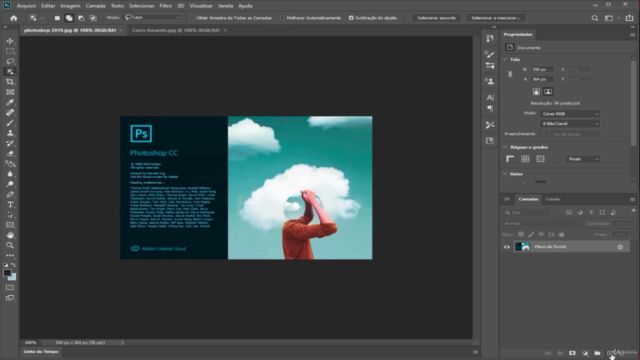This screenshot has height=360, width=640.
Task: Switch to the Canais tab
Action: pyautogui.click(x=553, y=199)
